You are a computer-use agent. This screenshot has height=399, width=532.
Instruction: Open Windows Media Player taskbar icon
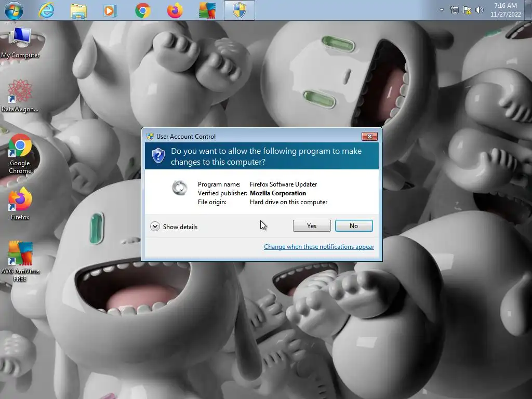pos(110,11)
